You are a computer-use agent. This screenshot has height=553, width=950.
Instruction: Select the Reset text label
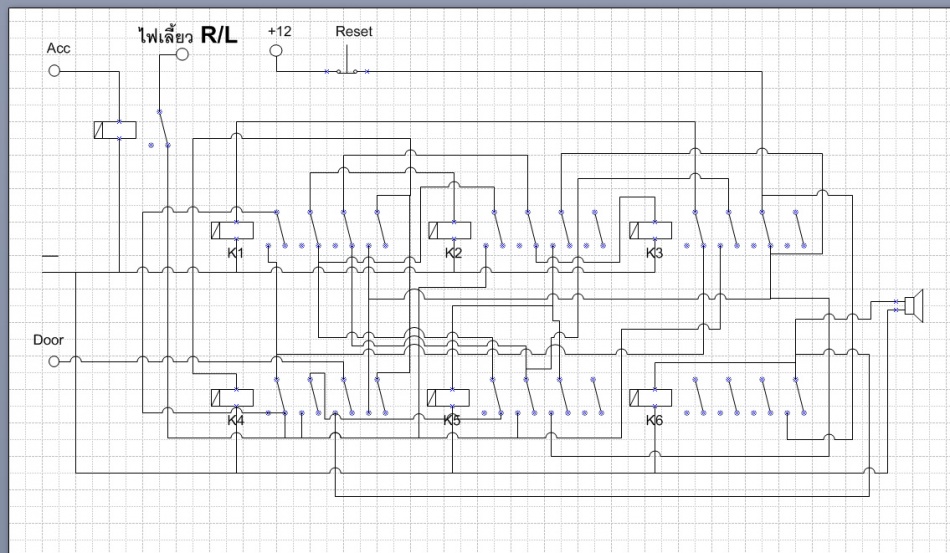[353, 31]
